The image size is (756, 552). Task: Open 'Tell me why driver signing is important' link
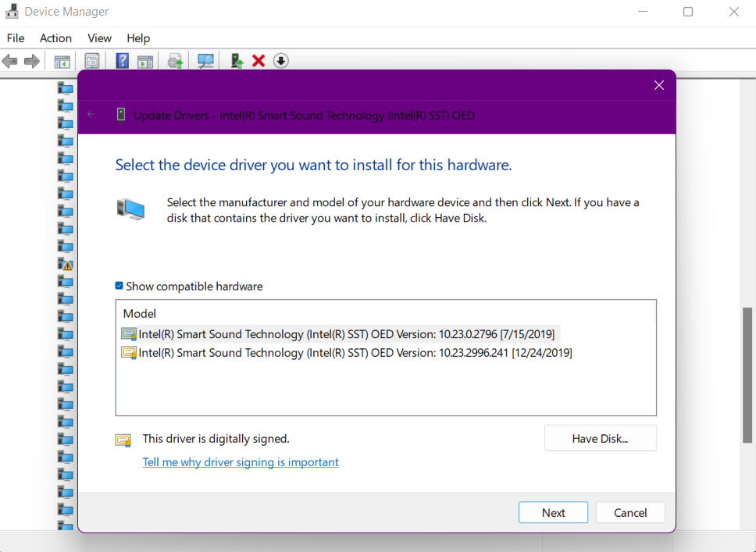[x=241, y=462]
